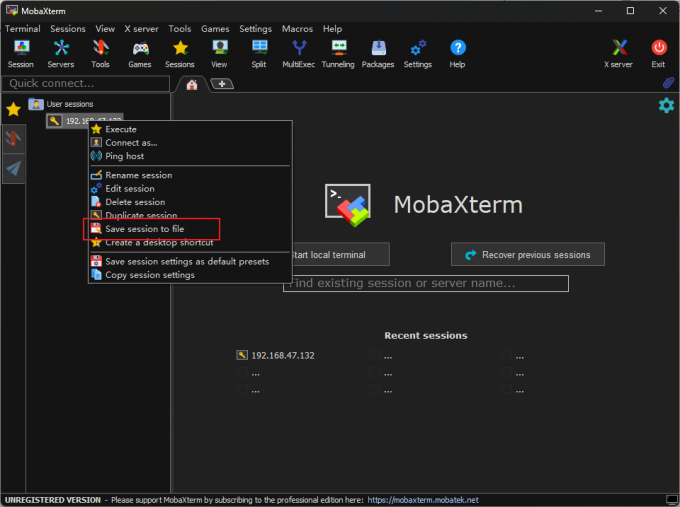The width and height of the screenshot is (680, 507).
Task: Open the Settings menu in menu bar
Action: 255,29
